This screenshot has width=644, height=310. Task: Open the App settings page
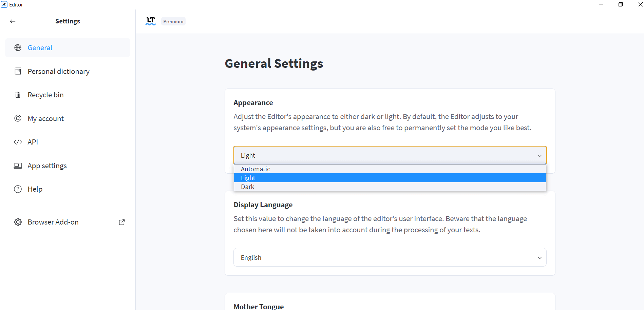[68, 166]
